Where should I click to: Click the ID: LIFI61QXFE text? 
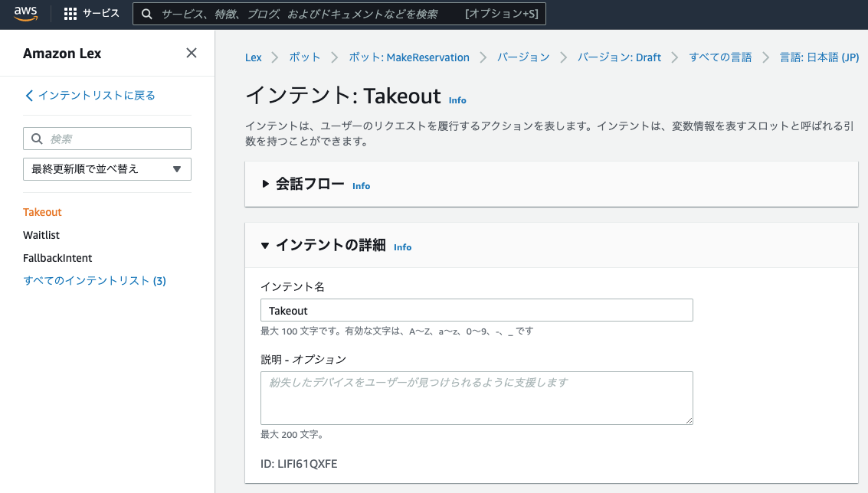(299, 464)
